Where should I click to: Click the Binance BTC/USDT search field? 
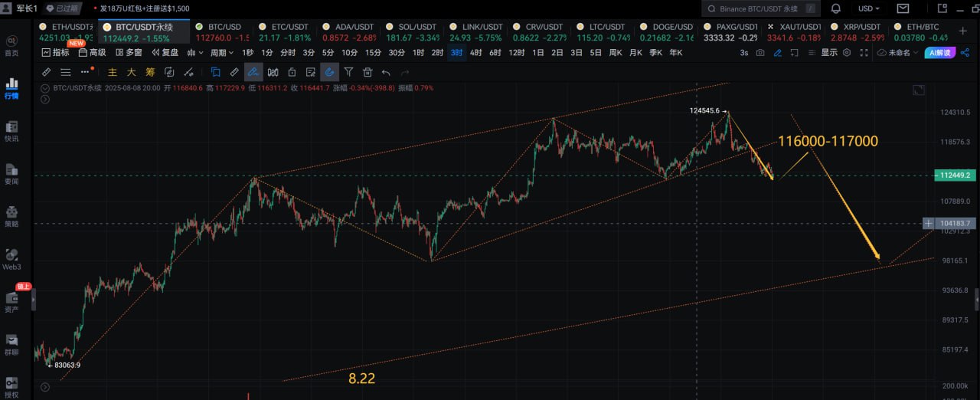tap(766, 9)
